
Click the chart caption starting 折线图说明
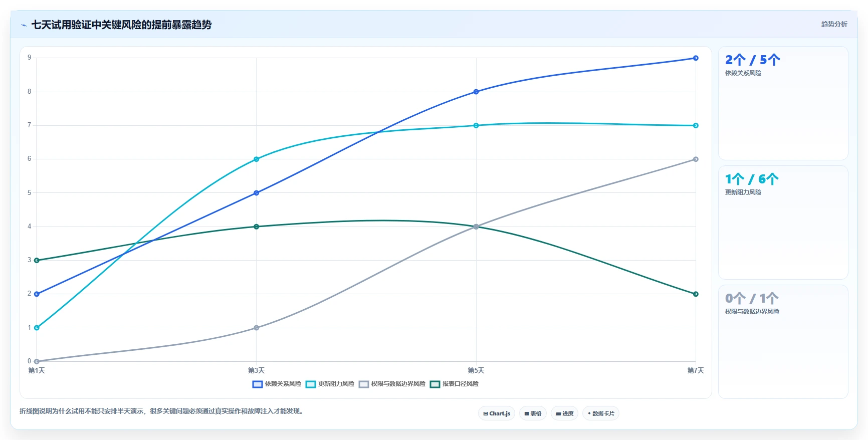[x=162, y=411]
